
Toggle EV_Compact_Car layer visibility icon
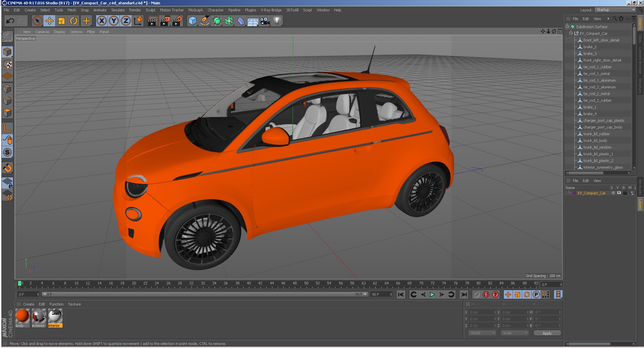click(619, 193)
